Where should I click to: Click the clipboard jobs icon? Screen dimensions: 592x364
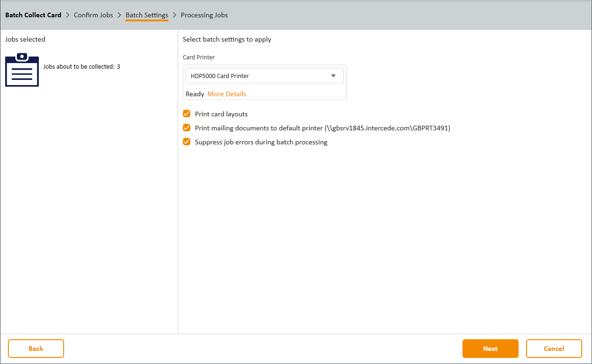point(22,70)
